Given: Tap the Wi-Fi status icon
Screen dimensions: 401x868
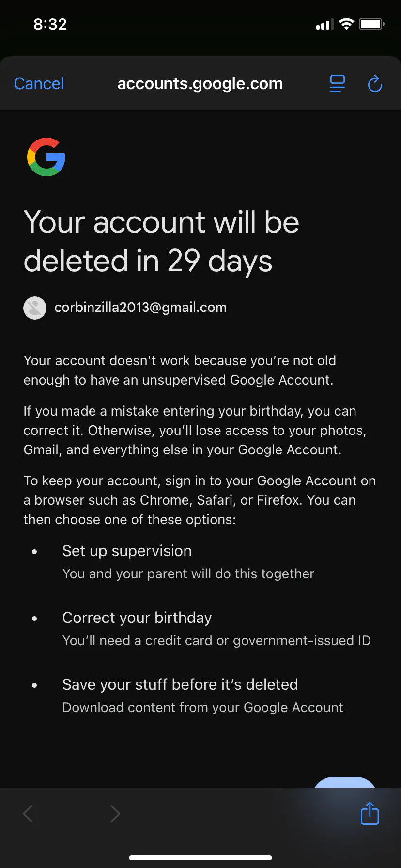Looking at the screenshot, I should (346, 24).
